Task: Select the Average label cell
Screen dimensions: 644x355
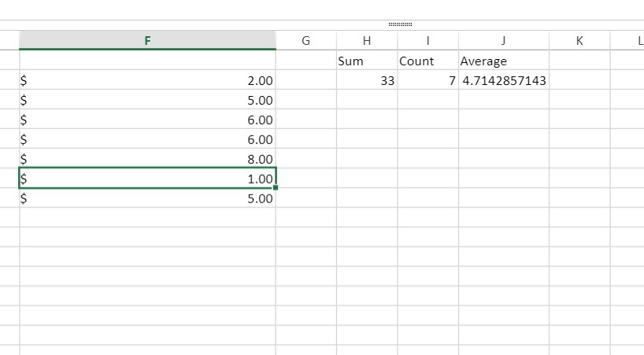Action: (503, 61)
